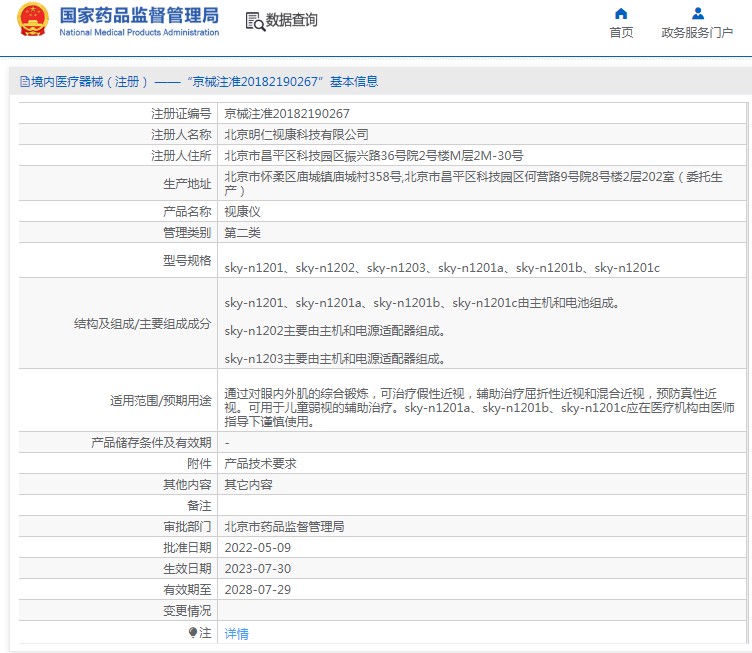
Task: Click the lightbulb icon next to 注
Action: (x=193, y=633)
